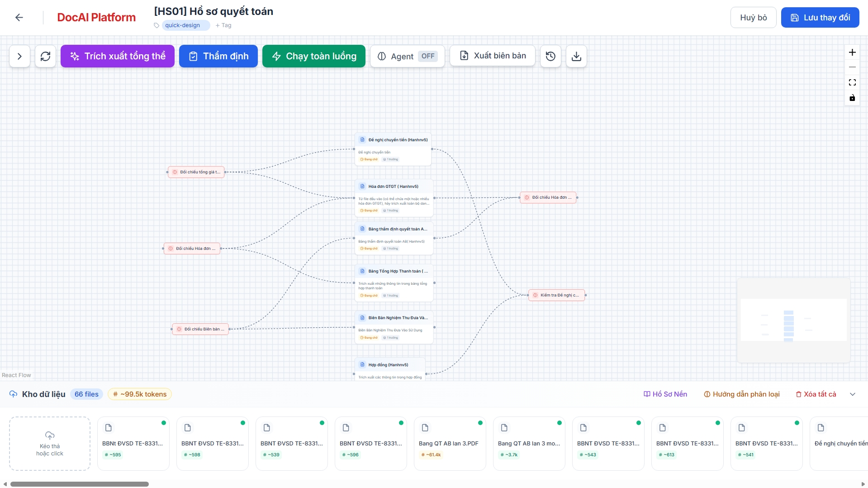Click Xuất biên bản button
868x488 pixels.
[x=492, y=56]
